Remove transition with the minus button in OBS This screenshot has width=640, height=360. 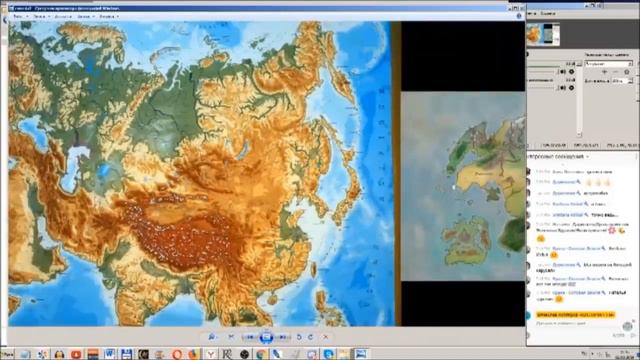pyautogui.click(x=616, y=72)
